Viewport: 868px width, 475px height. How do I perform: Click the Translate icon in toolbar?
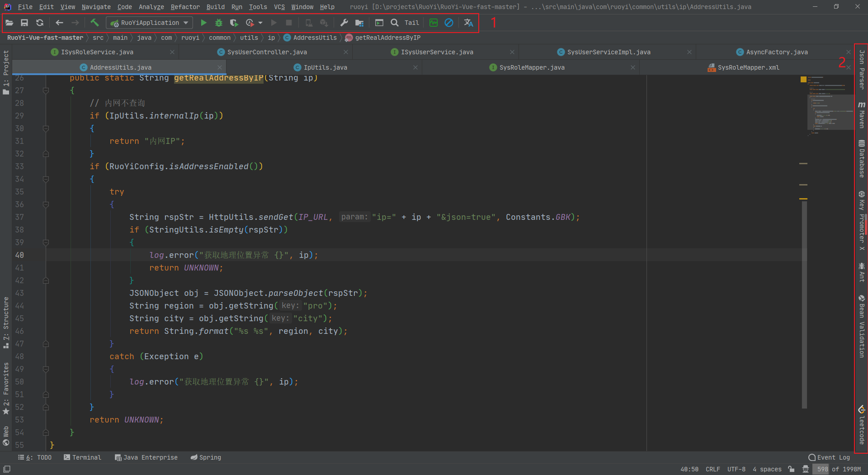469,23
